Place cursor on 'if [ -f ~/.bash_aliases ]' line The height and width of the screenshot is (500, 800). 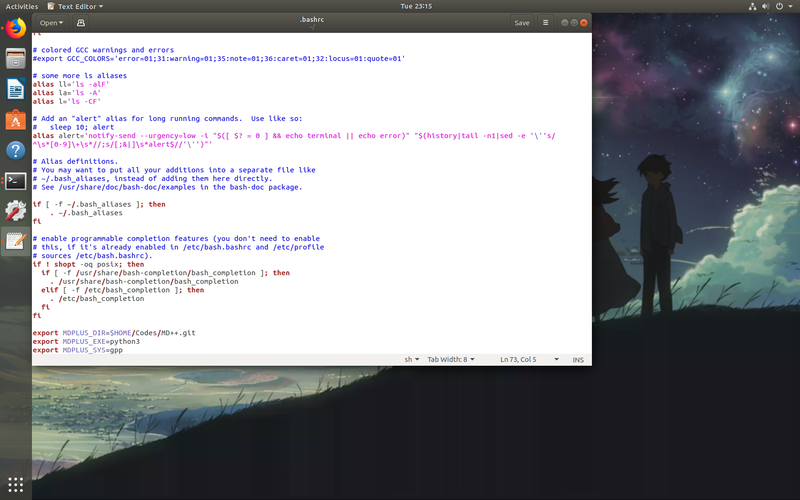[x=99, y=204]
